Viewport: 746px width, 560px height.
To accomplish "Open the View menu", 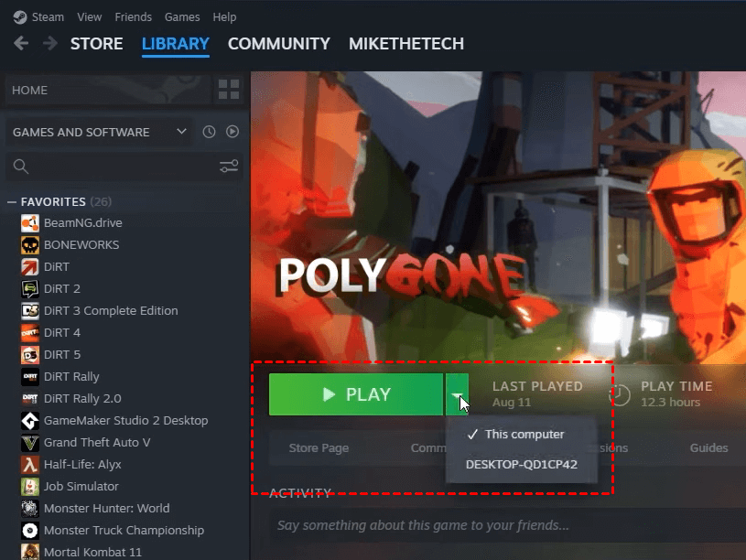I will [x=90, y=17].
